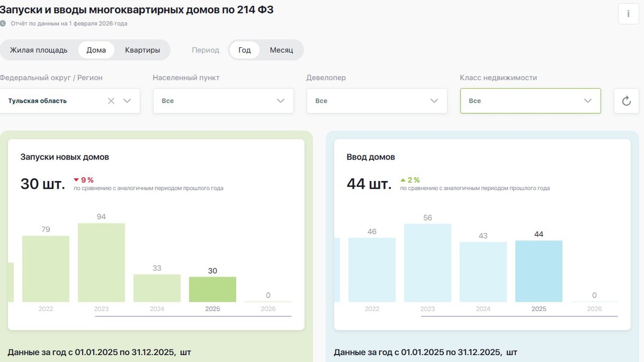Click the 2023 bar with value 94

click(x=101, y=263)
